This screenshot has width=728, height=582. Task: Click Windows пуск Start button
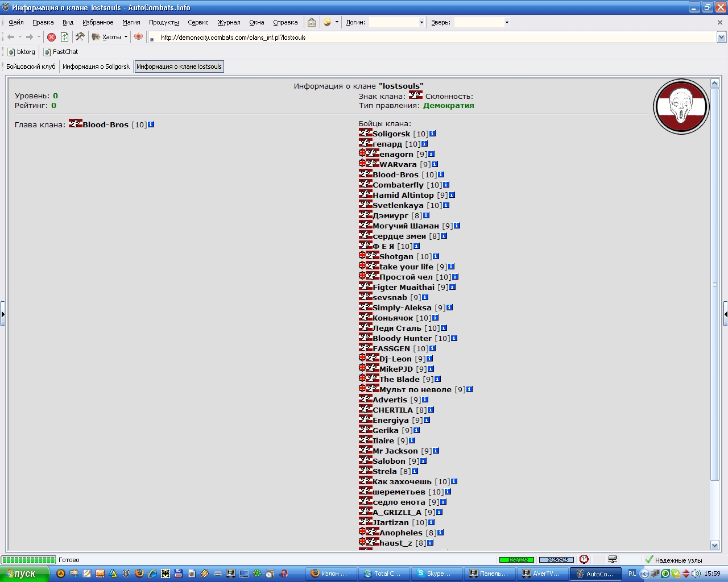[25, 573]
